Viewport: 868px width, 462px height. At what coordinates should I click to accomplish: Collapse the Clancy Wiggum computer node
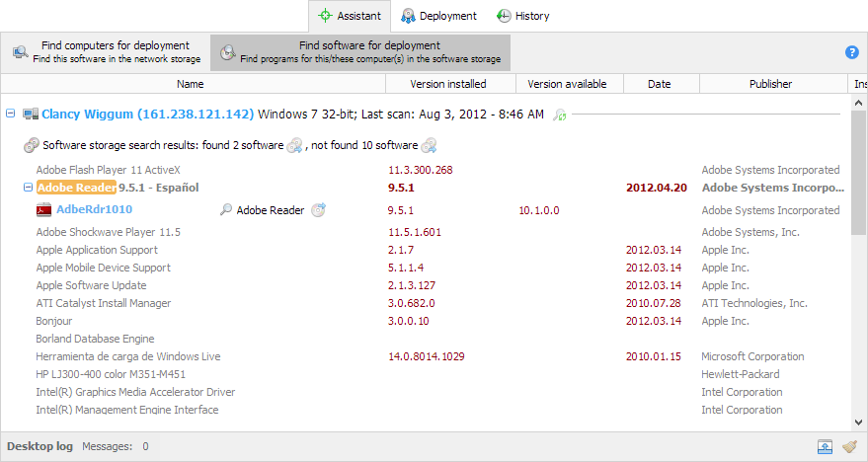click(11, 115)
